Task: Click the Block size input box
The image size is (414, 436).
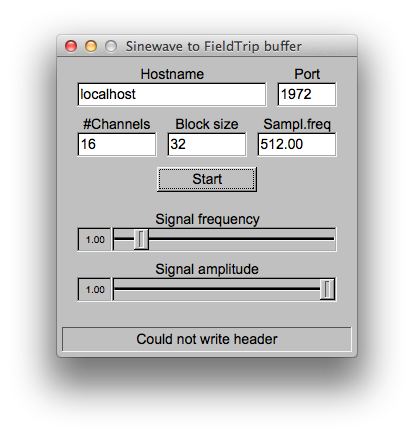Action: tap(207, 144)
